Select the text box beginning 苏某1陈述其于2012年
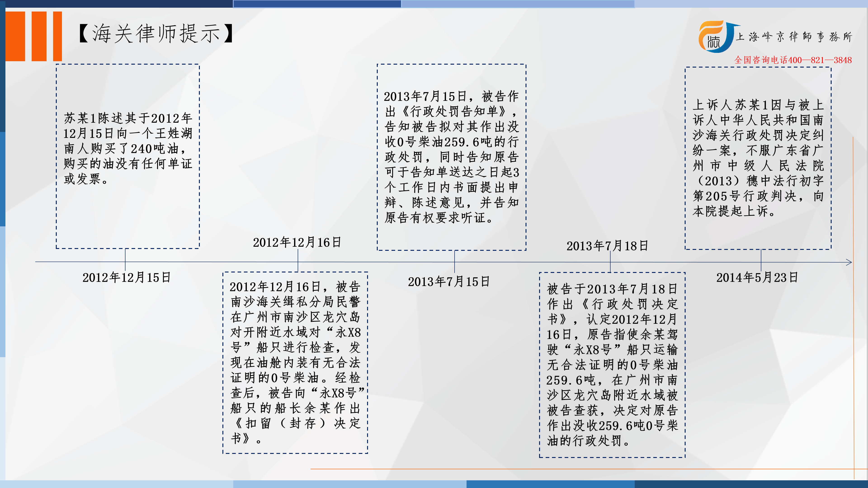The width and height of the screenshot is (868, 488). [x=128, y=156]
